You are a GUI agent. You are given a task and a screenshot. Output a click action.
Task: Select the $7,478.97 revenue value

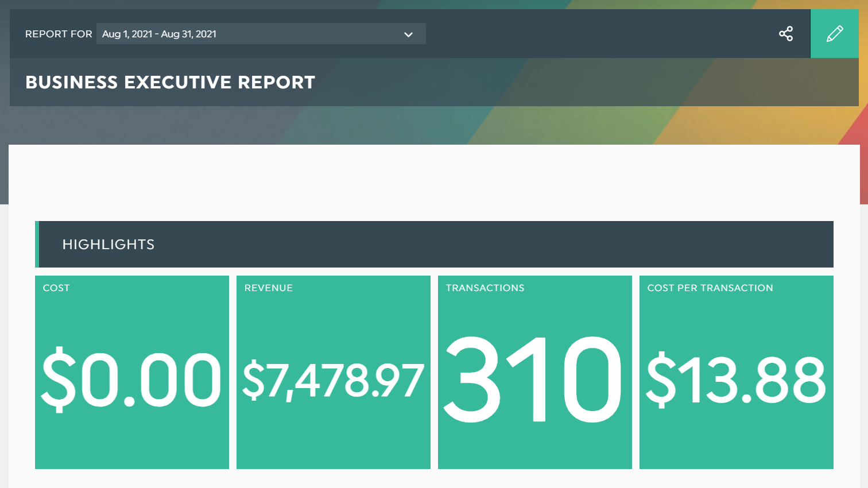[333, 380]
